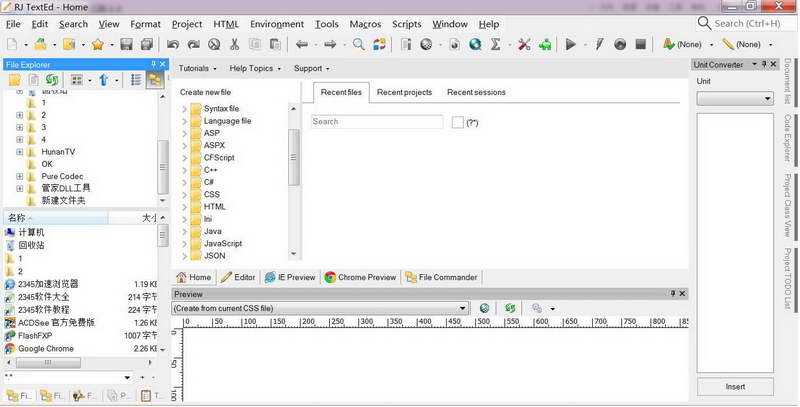
Task: Open the File menu
Action: [13, 24]
